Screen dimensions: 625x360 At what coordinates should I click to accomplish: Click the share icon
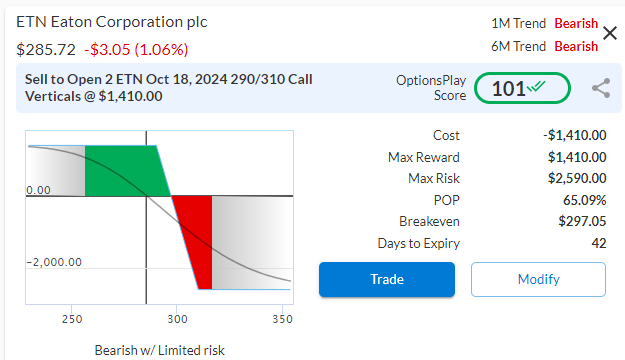(x=601, y=88)
